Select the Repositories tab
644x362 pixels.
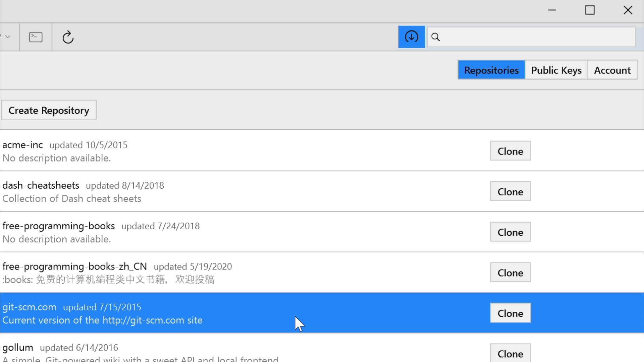(491, 70)
